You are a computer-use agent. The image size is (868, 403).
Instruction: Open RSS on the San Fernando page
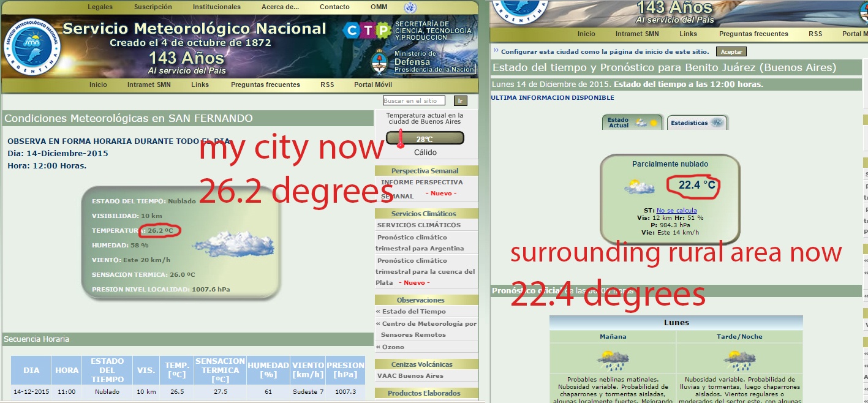[x=327, y=85]
